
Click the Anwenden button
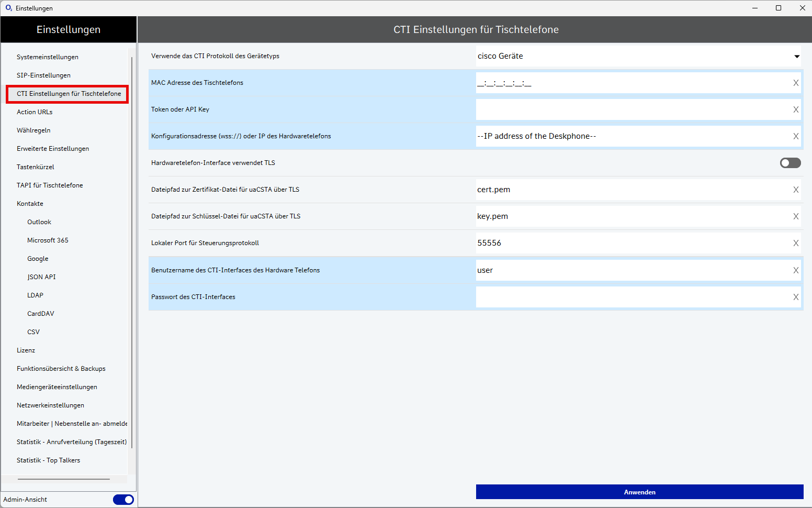point(639,492)
